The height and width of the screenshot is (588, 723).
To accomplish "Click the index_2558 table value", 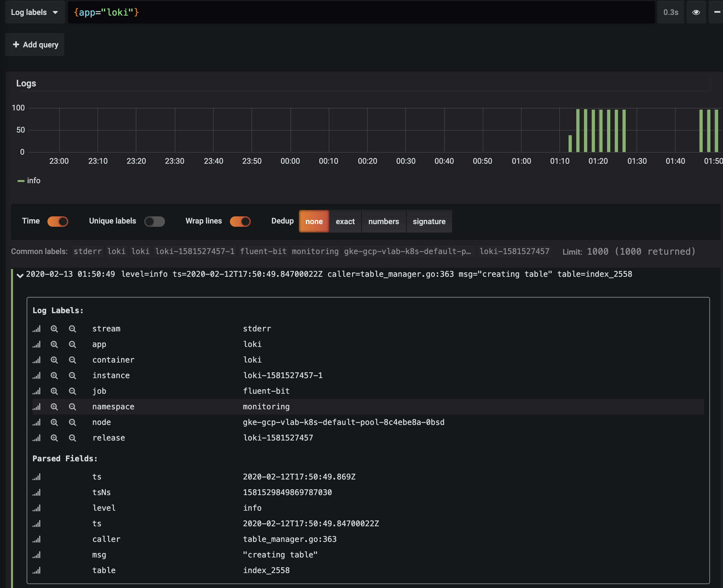I will click(266, 570).
